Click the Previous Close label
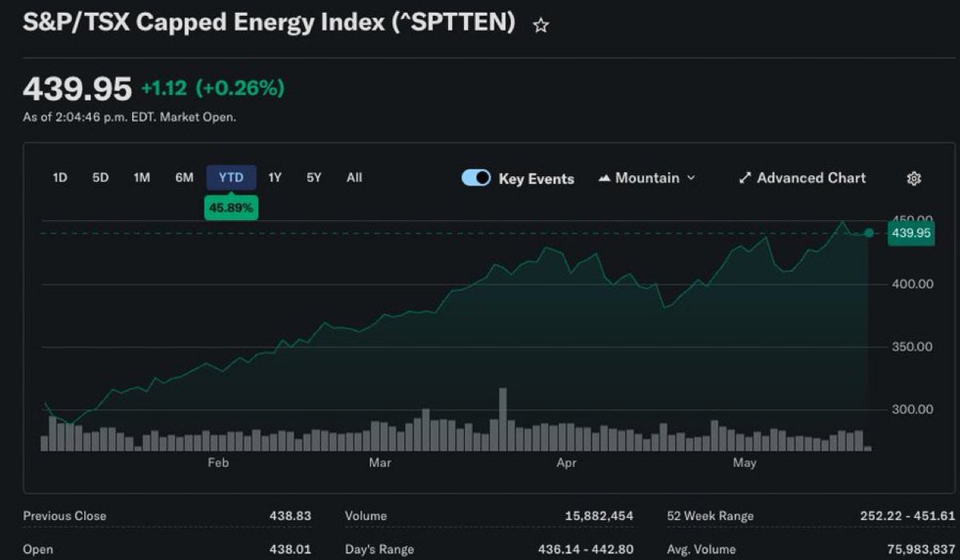This screenshot has height=560, width=960. click(65, 517)
